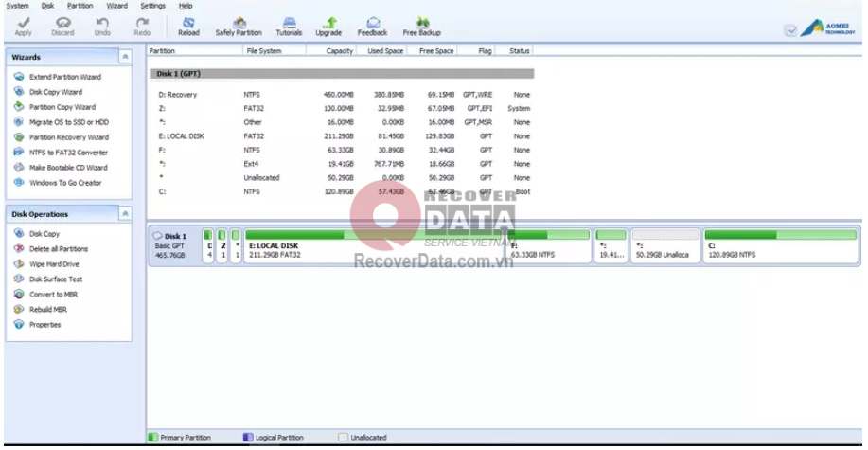Open the System menu
The image size is (868, 450).
tap(17, 6)
